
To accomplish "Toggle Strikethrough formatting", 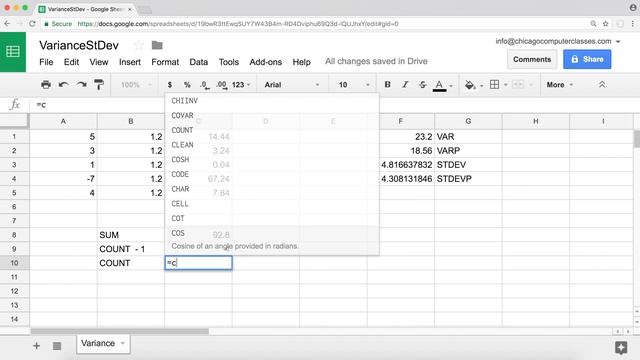I will coord(422,84).
